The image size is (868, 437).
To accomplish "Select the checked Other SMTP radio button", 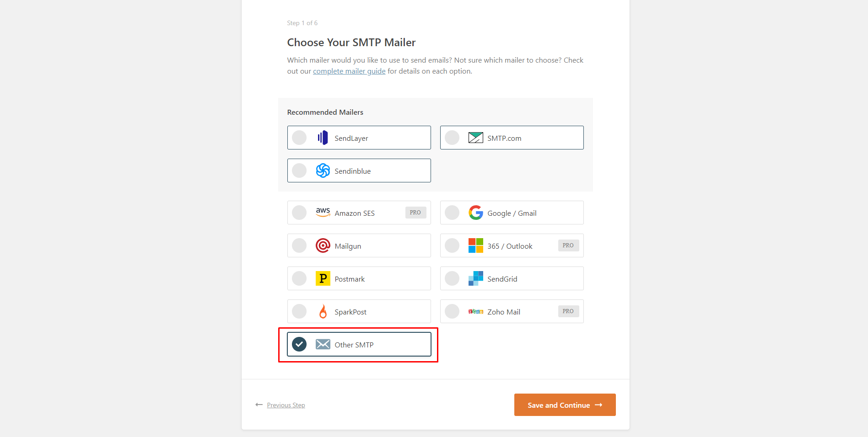I will pos(299,344).
